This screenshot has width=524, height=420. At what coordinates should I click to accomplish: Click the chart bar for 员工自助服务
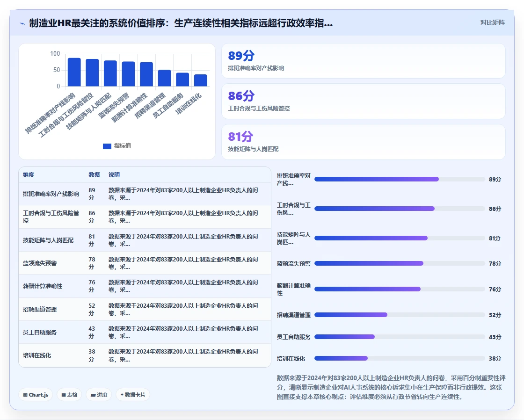point(182,80)
